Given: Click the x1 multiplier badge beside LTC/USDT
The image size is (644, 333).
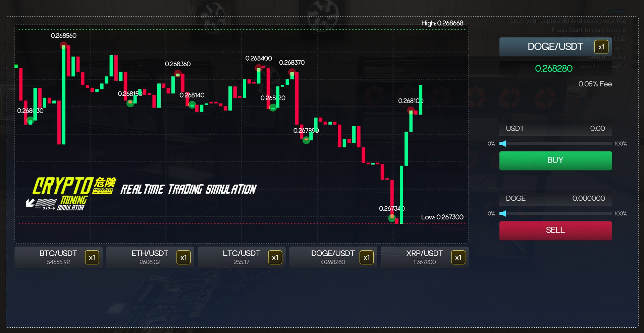Looking at the screenshot, I should tap(275, 258).
